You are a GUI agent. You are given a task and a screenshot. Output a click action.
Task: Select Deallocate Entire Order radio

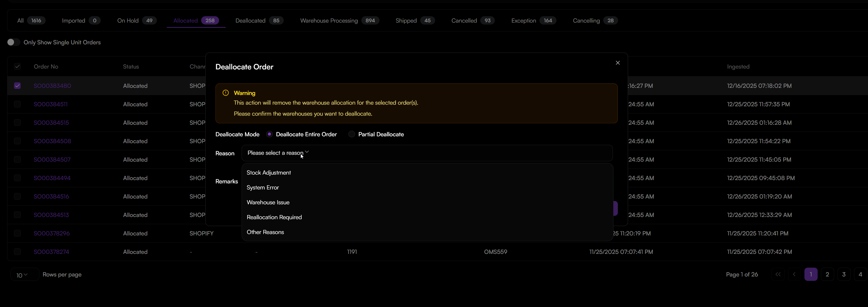click(269, 134)
